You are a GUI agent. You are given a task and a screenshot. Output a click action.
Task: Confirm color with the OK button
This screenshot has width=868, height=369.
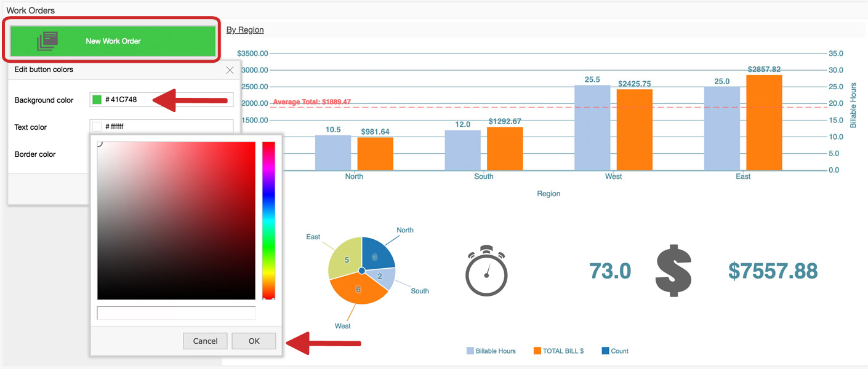click(x=254, y=341)
